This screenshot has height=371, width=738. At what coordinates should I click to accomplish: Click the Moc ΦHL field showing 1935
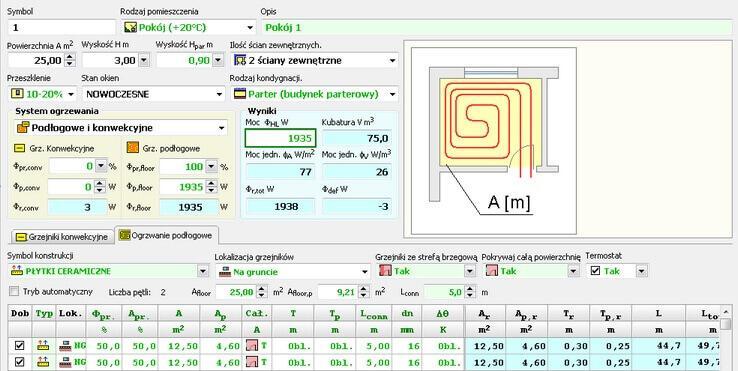[x=280, y=138]
